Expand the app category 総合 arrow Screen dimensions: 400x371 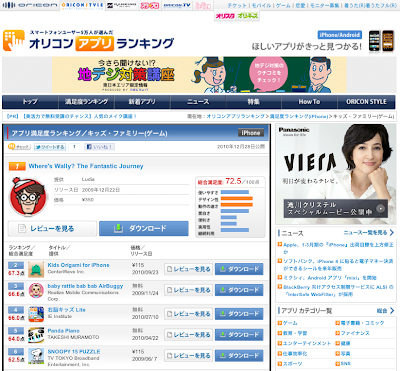point(392,311)
